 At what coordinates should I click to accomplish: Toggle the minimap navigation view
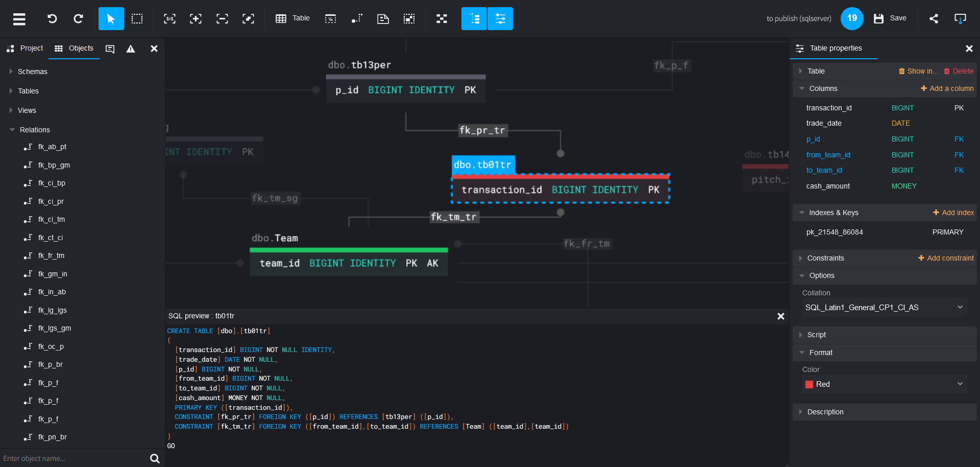[442, 18]
